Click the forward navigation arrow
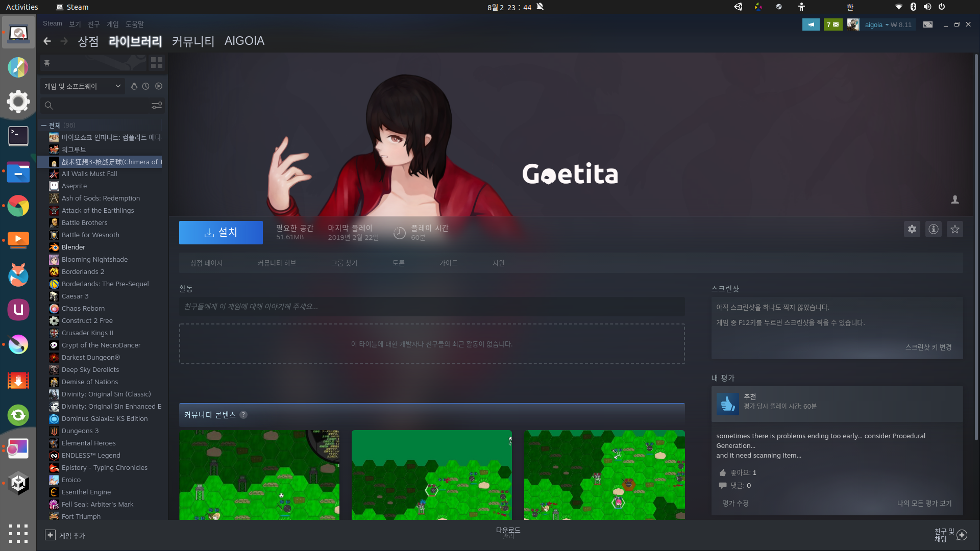The height and width of the screenshot is (551, 980). click(x=64, y=41)
